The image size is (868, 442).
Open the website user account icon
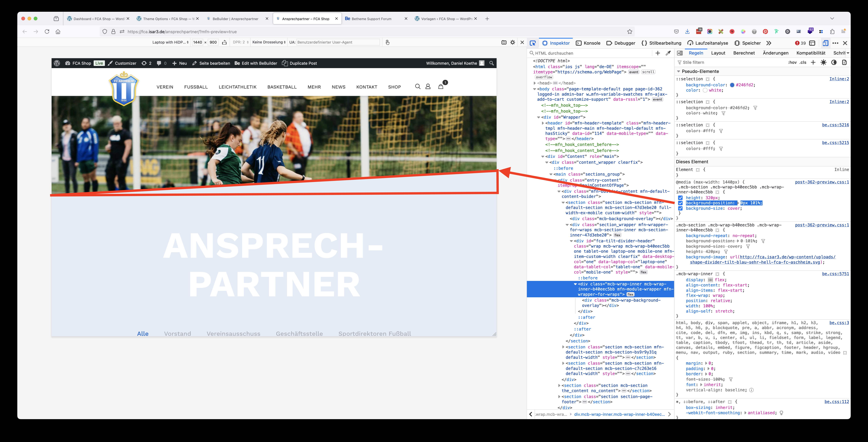[x=428, y=87]
